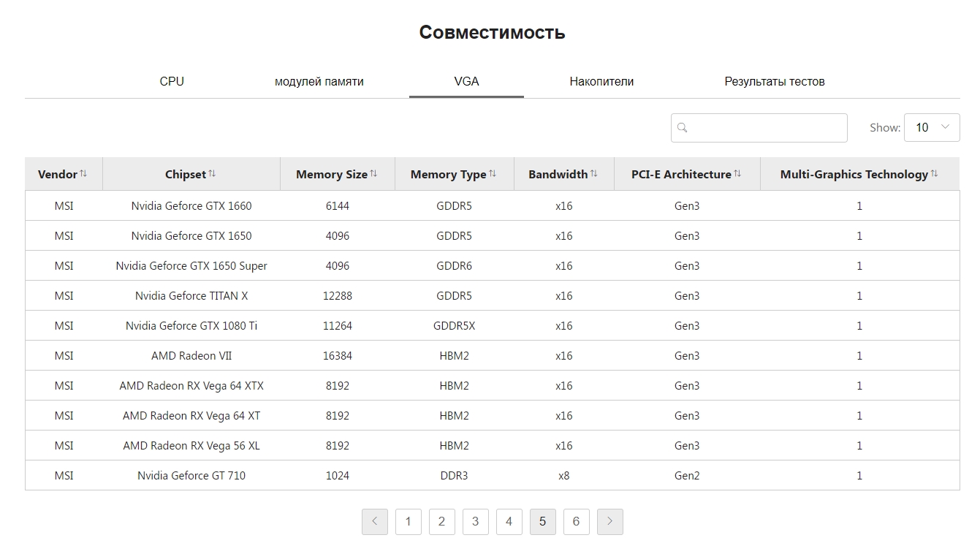Image resolution: width=980 pixels, height=546 pixels.
Task: Click the GDDR6 memory type cell
Action: (x=455, y=266)
